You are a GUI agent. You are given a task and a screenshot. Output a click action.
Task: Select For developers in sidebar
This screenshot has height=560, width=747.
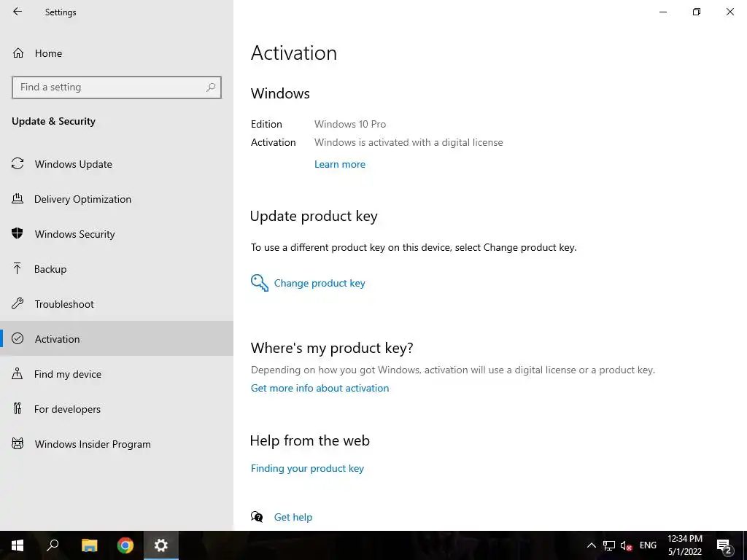[x=117, y=408]
